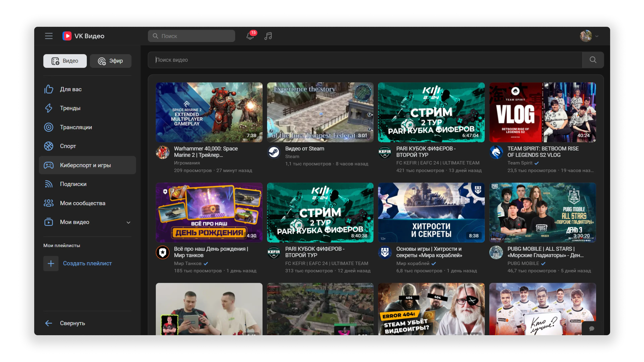This screenshot has width=644, height=362.
Task: Click the Steam channel avatar
Action: 274,152
